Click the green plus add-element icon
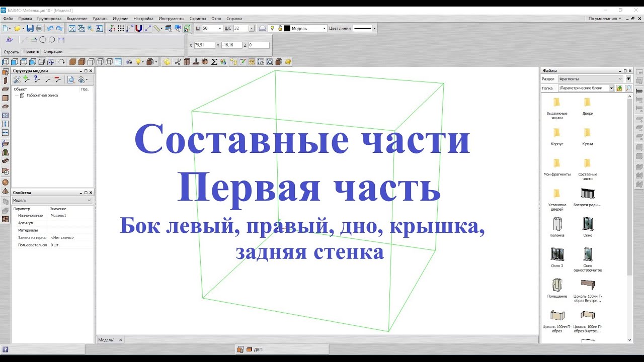This screenshot has height=362, width=644. (27, 79)
